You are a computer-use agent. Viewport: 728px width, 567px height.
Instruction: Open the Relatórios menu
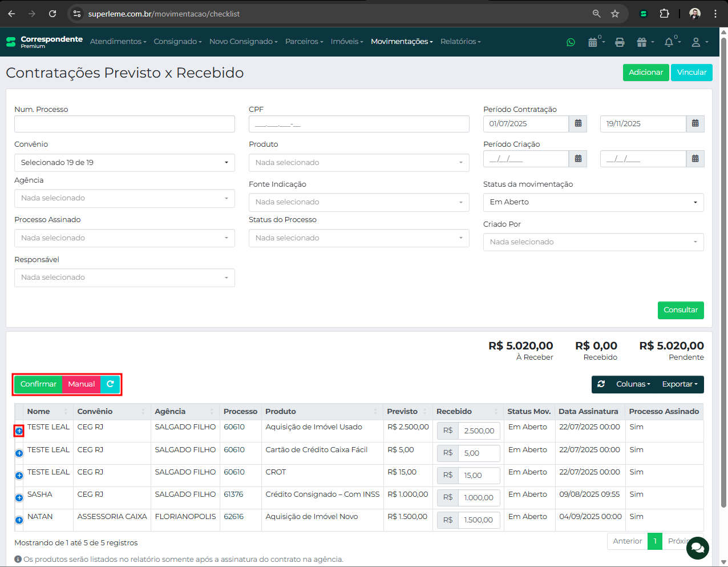(460, 42)
